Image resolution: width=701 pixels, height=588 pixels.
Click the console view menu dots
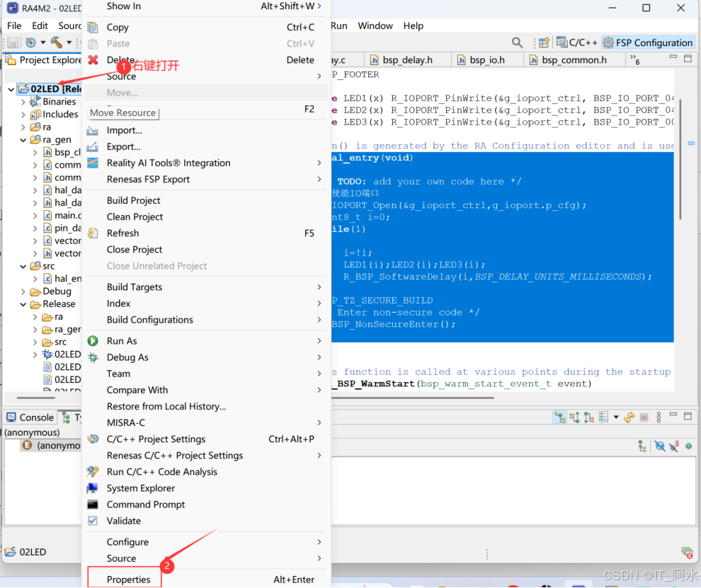pyautogui.click(x=659, y=417)
